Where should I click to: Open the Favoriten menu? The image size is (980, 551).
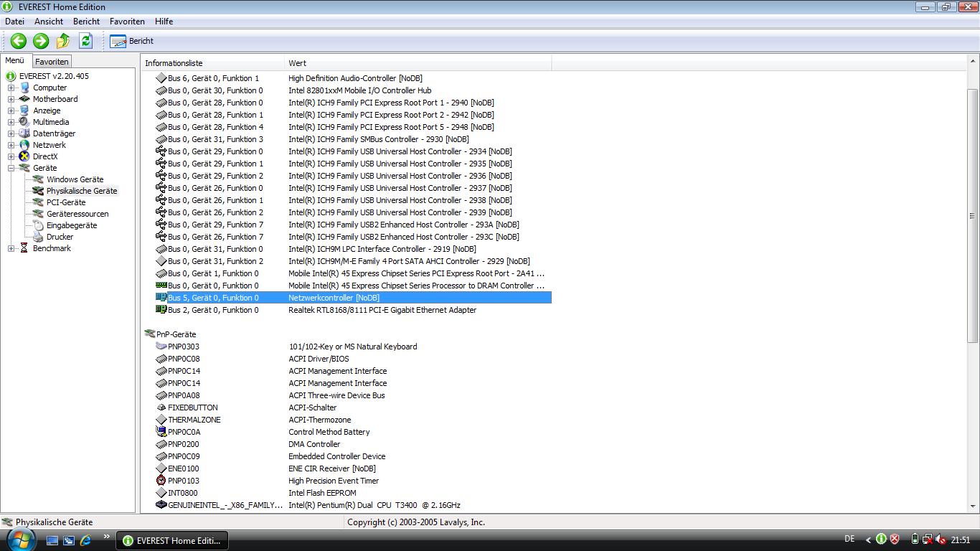[127, 22]
